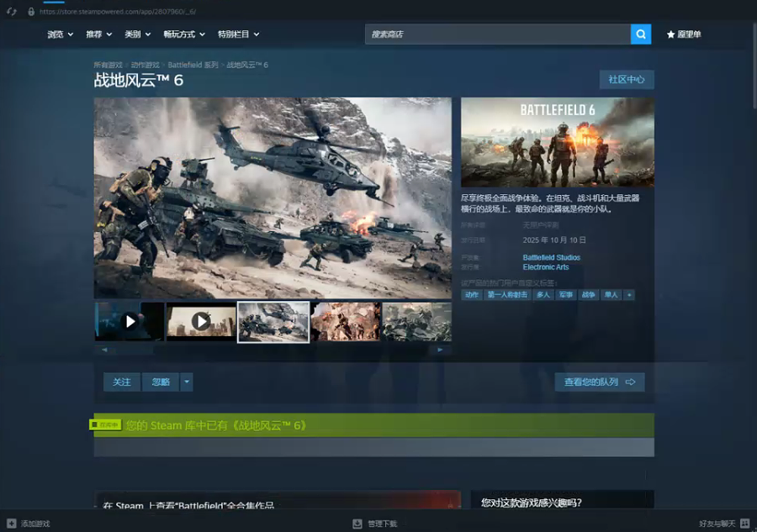The width and height of the screenshot is (757, 532).
Task: Open the friends and chat icon
Action: point(744,524)
